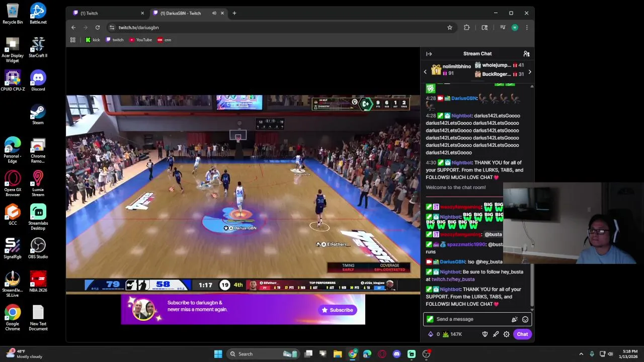Click the nolimitbhino top gifter entry
644x362 pixels.
tap(452, 70)
